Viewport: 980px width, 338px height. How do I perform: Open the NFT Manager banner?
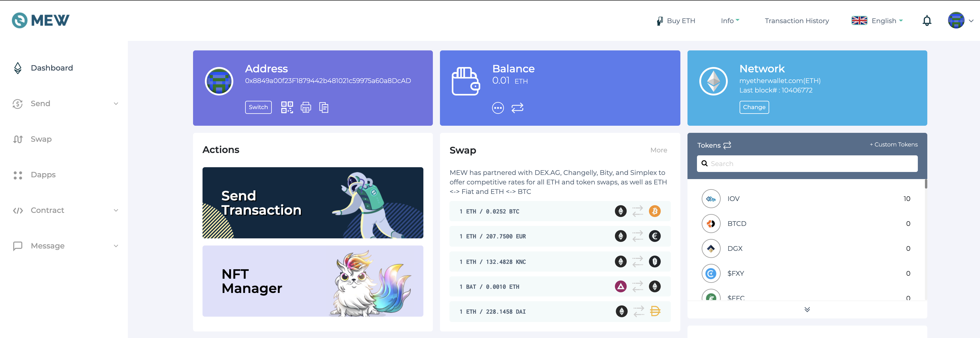coord(313,281)
